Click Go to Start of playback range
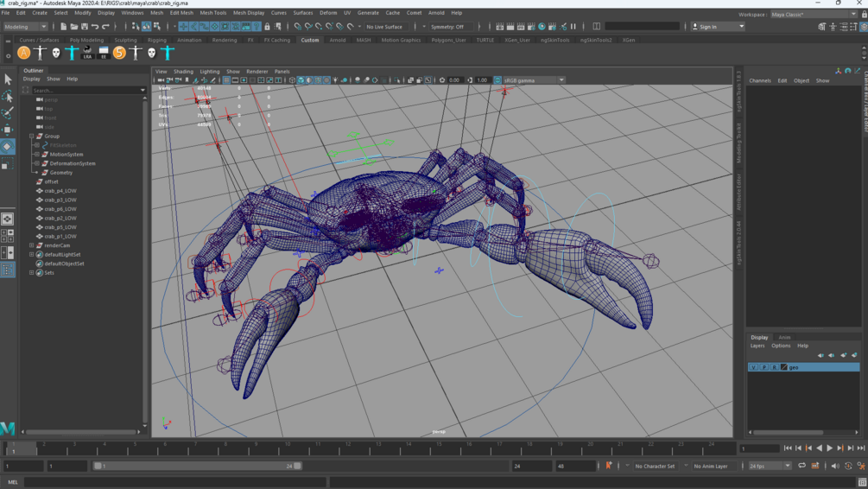The image size is (868, 489). (x=788, y=448)
